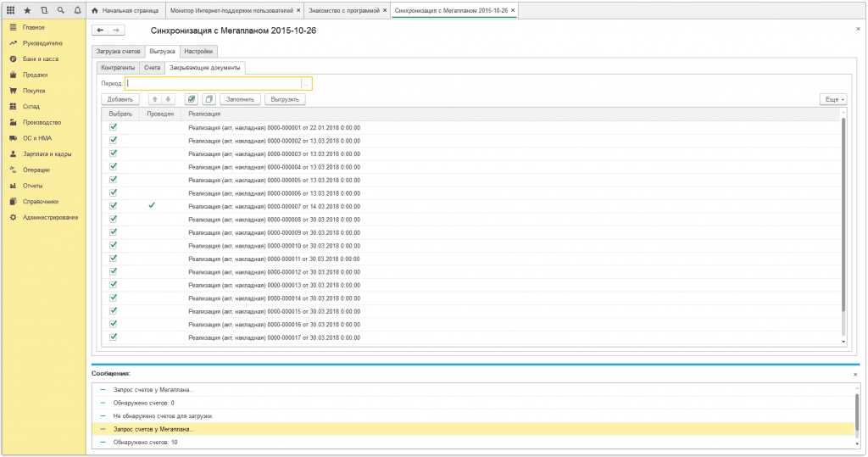Open the main functions grid menu
The height and width of the screenshot is (457, 868).
coord(10,10)
